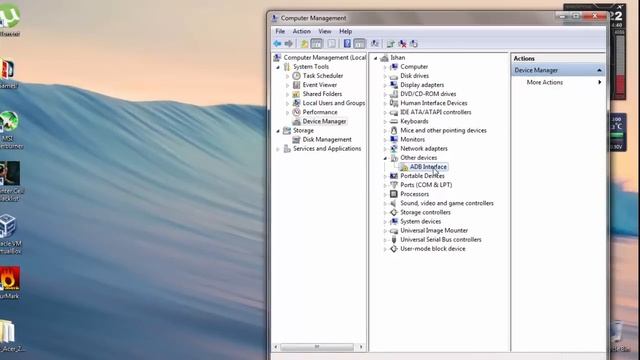
Task: Open the View menu
Action: coord(324,31)
